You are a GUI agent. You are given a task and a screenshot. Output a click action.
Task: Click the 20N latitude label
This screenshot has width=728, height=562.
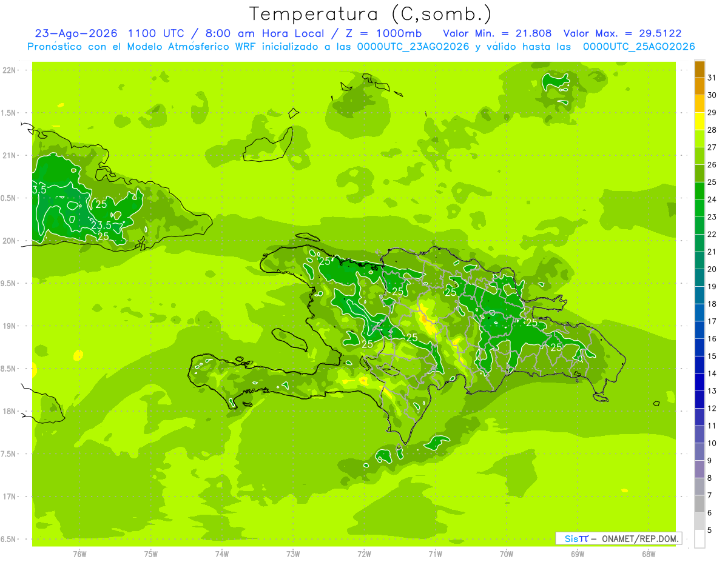(10, 241)
